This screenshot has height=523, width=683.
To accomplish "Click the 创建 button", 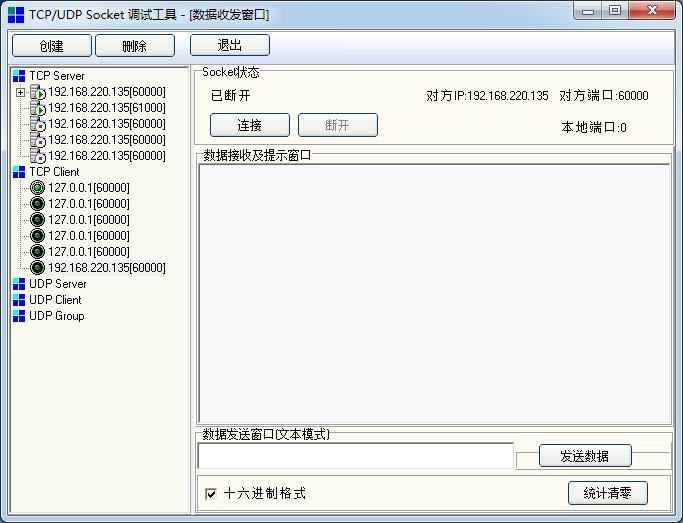I will 52,46.
